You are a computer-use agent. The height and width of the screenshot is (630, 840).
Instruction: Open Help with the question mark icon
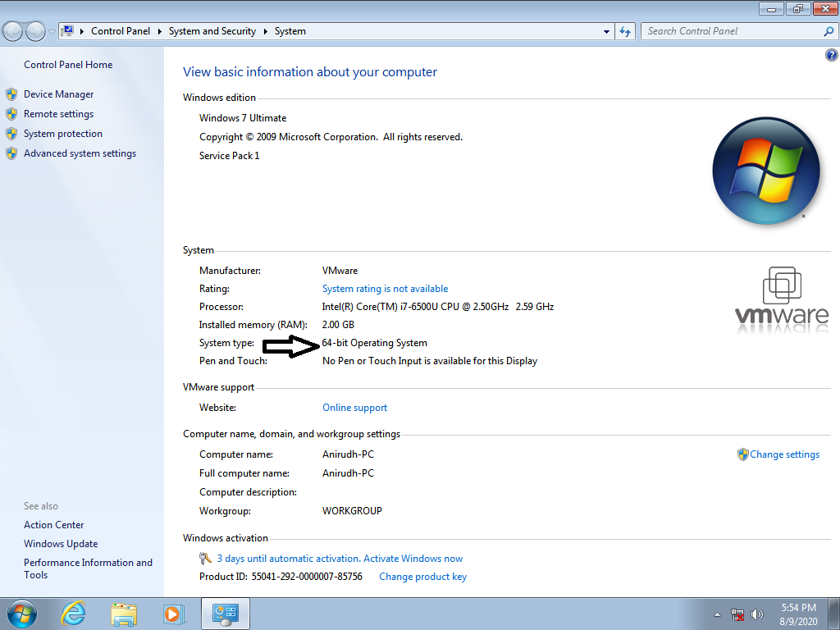click(x=832, y=55)
